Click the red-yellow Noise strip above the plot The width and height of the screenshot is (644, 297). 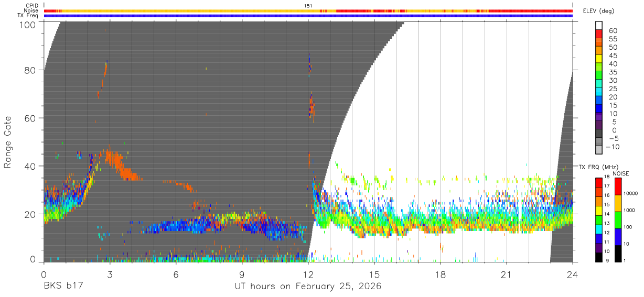click(x=308, y=10)
